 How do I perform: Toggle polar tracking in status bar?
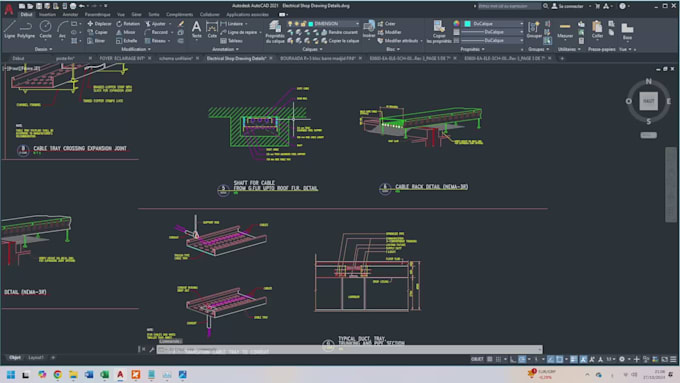pyautogui.click(x=522, y=359)
